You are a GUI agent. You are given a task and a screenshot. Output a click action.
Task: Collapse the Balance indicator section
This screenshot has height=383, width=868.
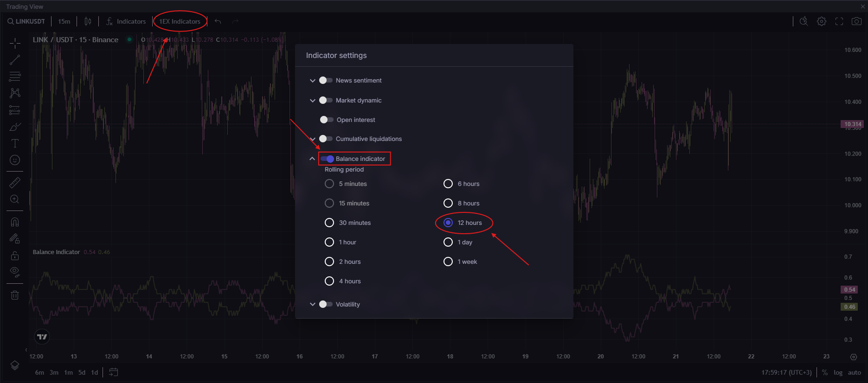[312, 159]
